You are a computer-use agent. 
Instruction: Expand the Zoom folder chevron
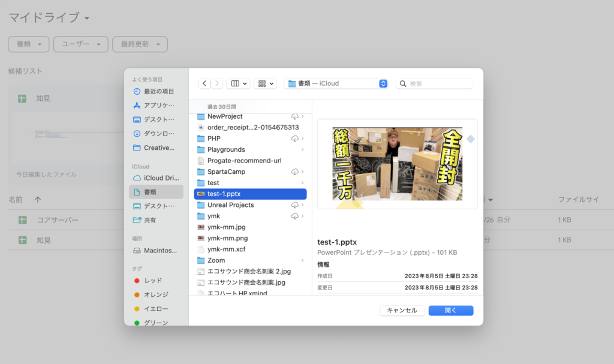(302, 260)
